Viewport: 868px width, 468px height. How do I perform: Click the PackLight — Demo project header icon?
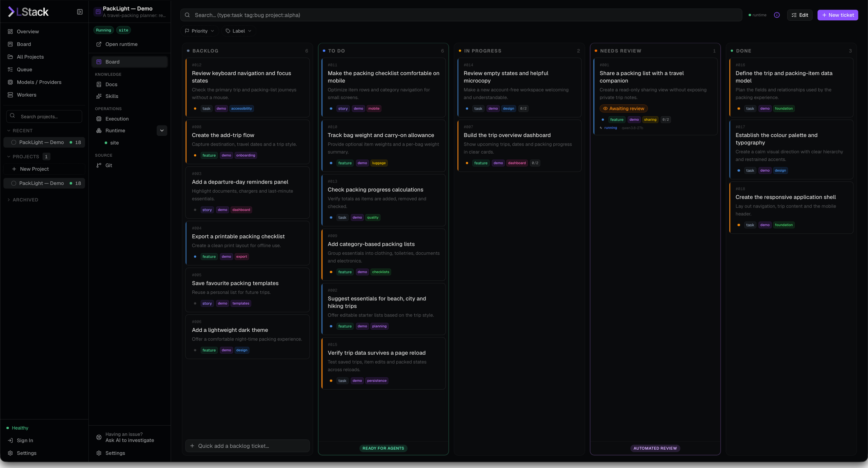pyautogui.click(x=98, y=12)
